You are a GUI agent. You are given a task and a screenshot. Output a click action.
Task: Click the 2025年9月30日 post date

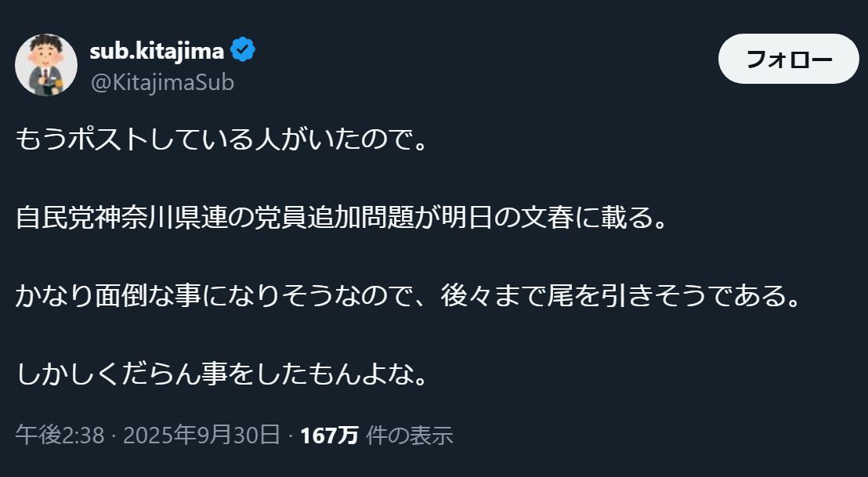tap(202, 435)
